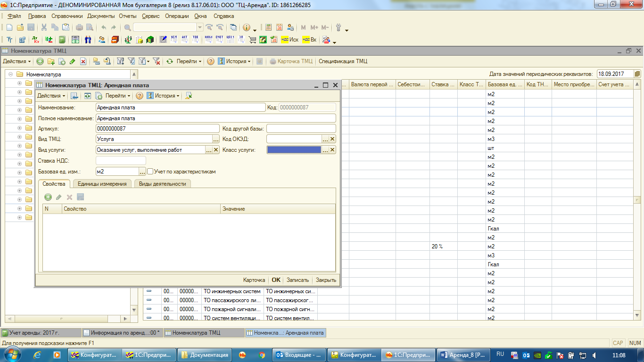This screenshot has width=644, height=362.
Task: Click the help question mark in the Арендная плата dialog
Action: (x=139, y=96)
